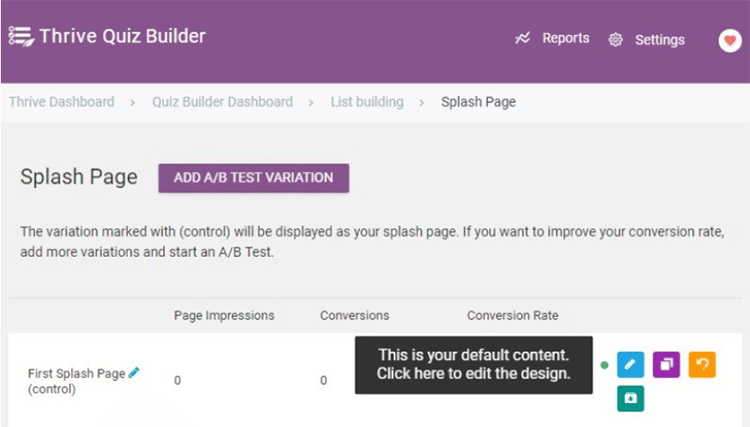Click the Settings gear icon
750x427 pixels.
(x=616, y=40)
